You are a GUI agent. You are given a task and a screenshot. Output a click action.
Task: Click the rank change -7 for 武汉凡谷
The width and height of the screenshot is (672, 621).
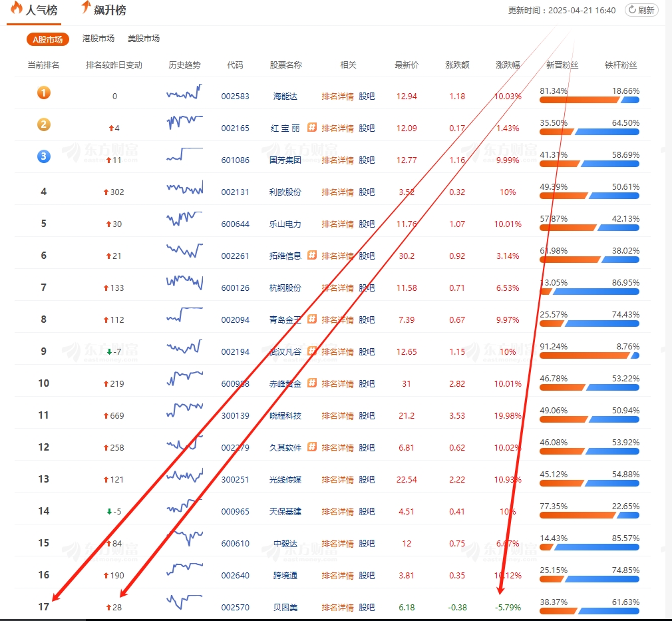(x=114, y=352)
